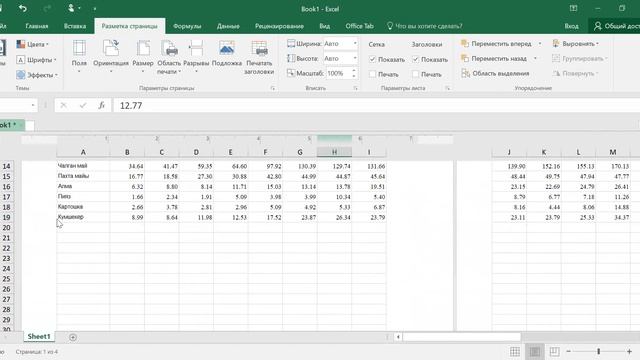640x360 pixels.
Task: Open the Breaks (Разрывы) menu
Action: 196,56
